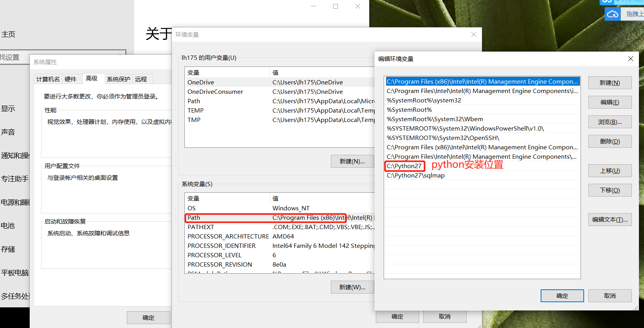Confirm with 确定 in 编辑环境变量 dialog
644x328 pixels.
click(562, 296)
